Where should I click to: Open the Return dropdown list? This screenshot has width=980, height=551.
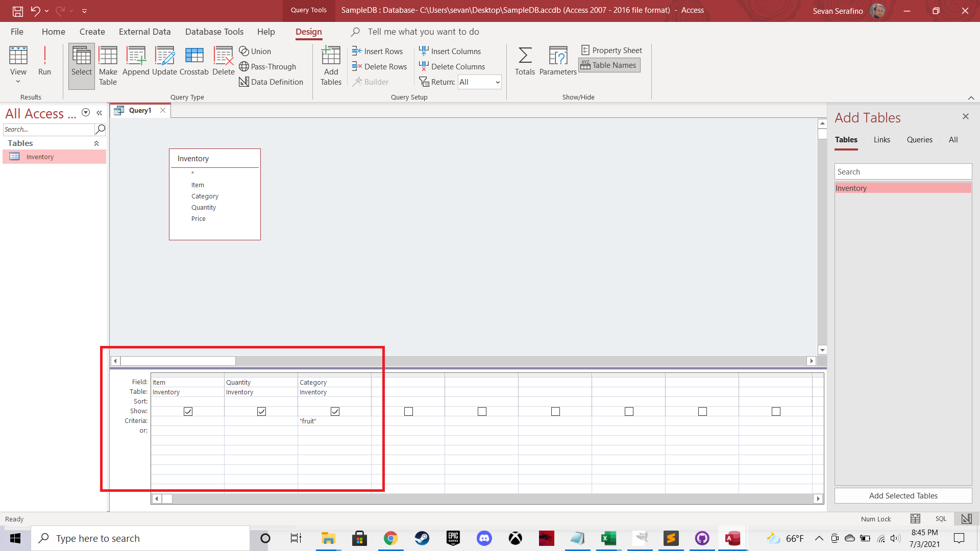click(497, 82)
